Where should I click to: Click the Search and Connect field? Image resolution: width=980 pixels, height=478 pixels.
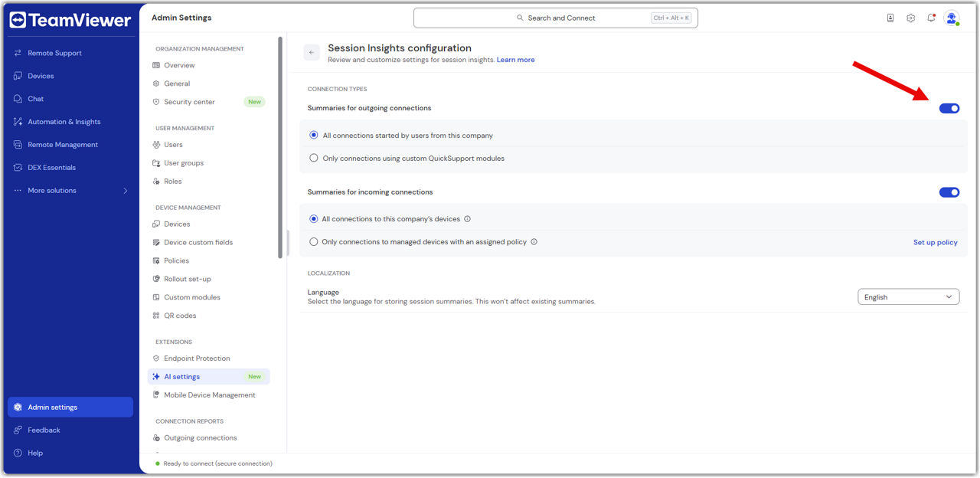[556, 18]
